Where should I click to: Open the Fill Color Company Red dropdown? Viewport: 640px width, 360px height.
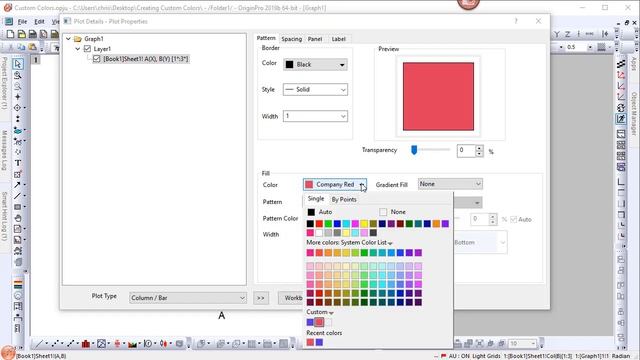pyautogui.click(x=335, y=184)
